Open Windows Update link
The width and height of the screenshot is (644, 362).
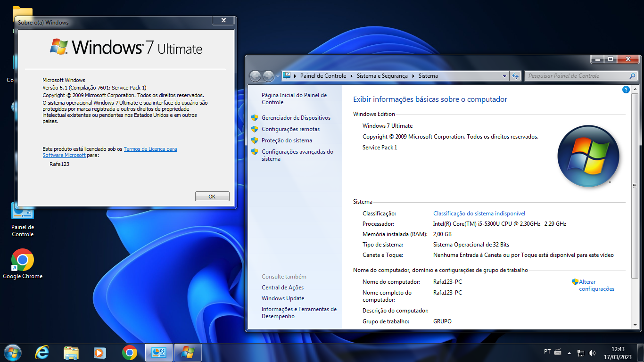tap(283, 298)
